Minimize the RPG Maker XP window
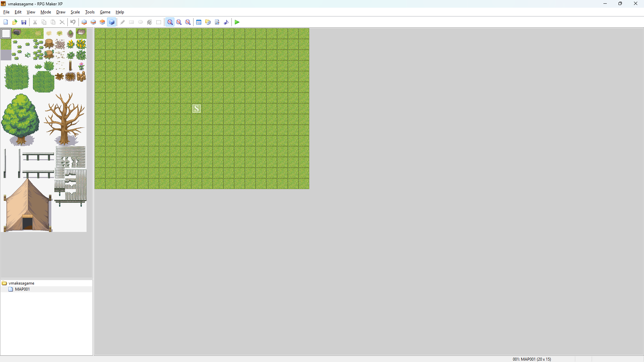The height and width of the screenshot is (362, 644). pyautogui.click(x=605, y=4)
